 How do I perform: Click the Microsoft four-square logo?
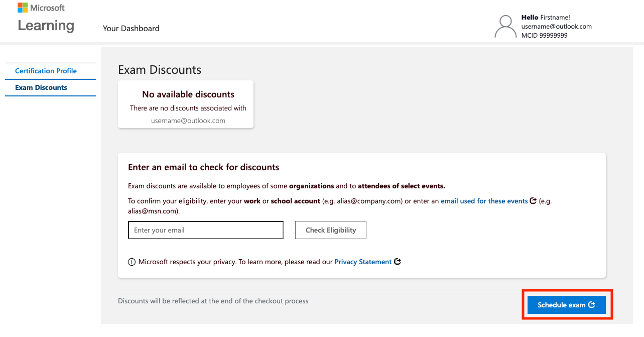23,8
